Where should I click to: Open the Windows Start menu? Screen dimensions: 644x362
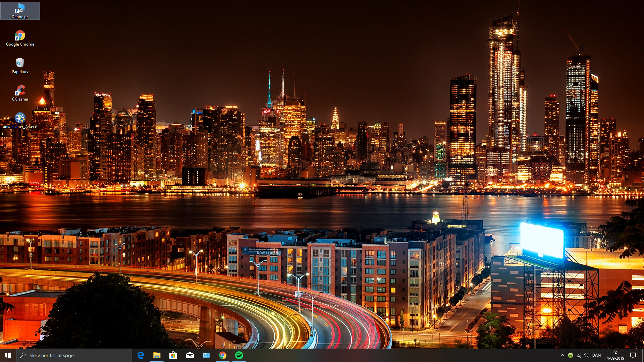8,355
